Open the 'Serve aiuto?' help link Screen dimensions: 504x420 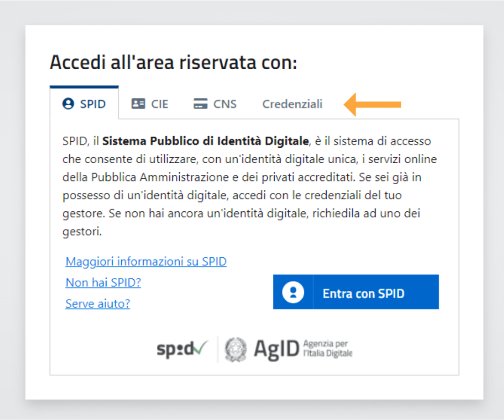(x=97, y=304)
